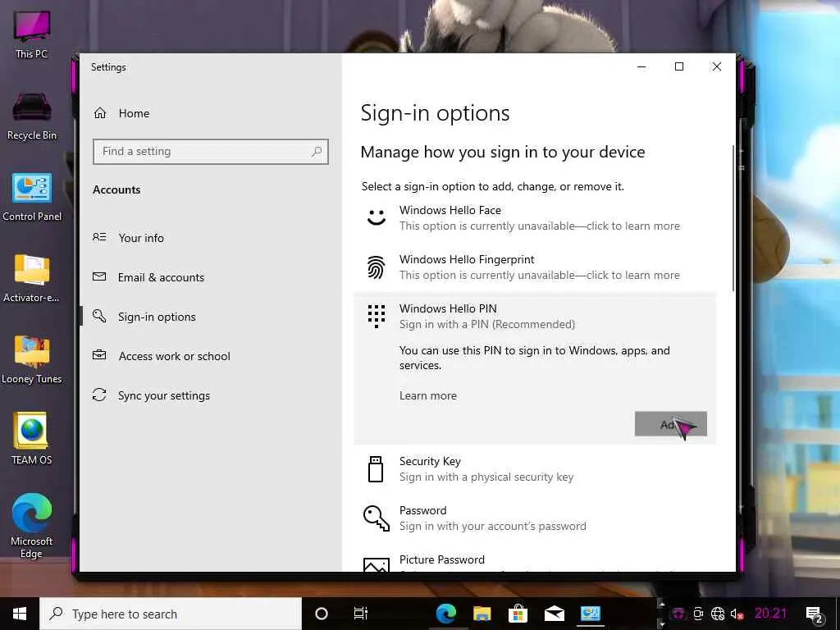Click the network globe tray icon
Image resolution: width=840 pixels, height=630 pixels.
click(x=718, y=614)
